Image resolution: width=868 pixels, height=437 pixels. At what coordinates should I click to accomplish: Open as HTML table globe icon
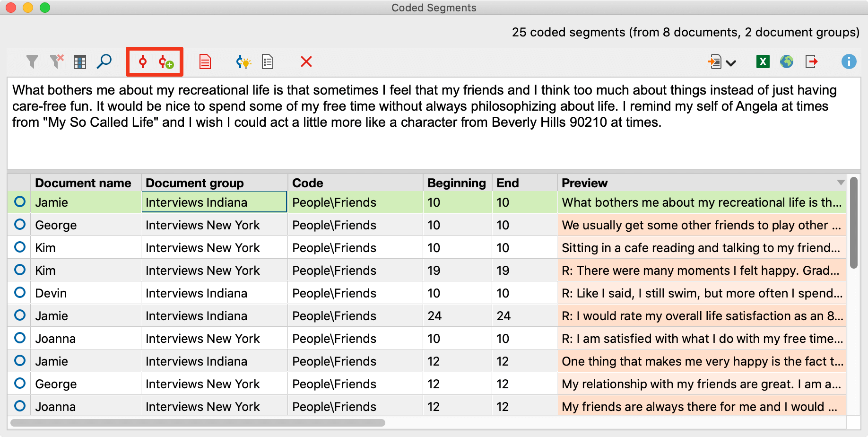coord(787,61)
